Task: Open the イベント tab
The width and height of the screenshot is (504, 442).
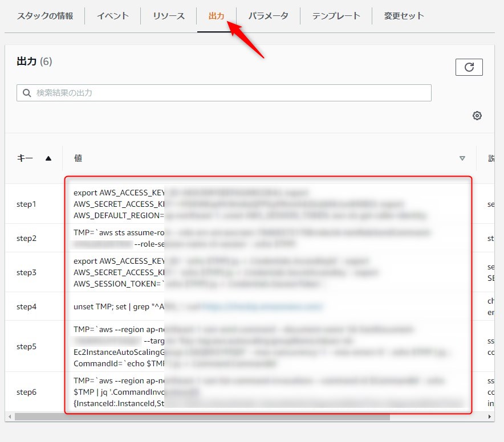Action: point(112,16)
